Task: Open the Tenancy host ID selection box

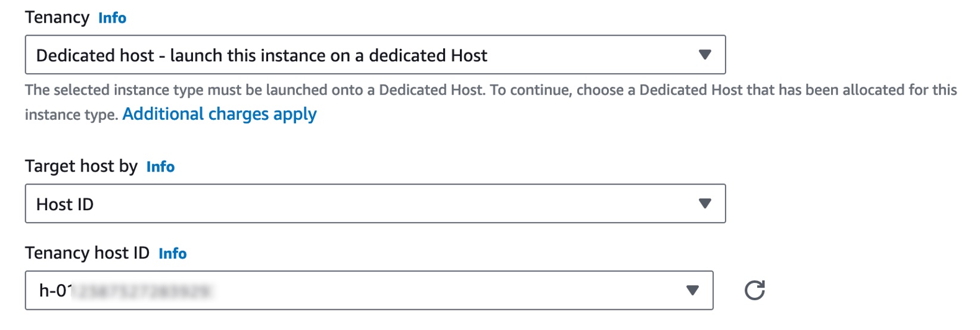Action: 369,291
